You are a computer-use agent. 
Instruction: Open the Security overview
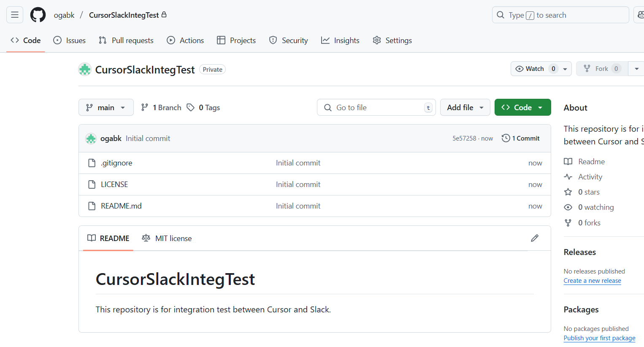288,40
